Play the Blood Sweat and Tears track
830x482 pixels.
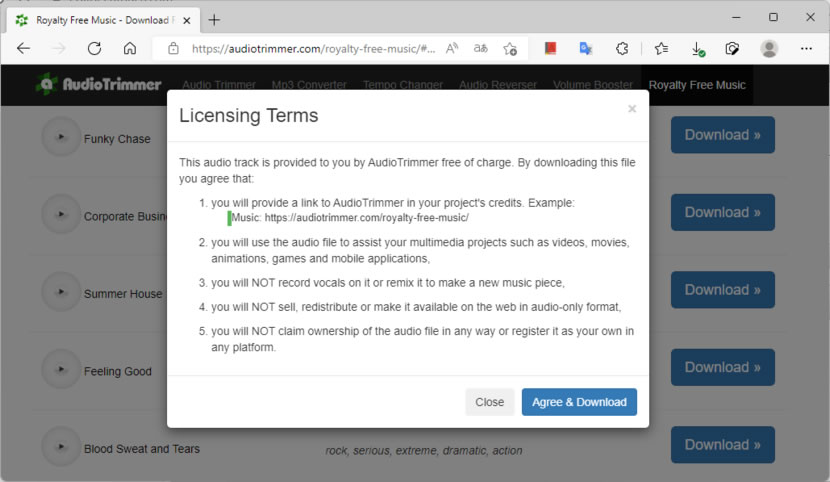pos(61,447)
